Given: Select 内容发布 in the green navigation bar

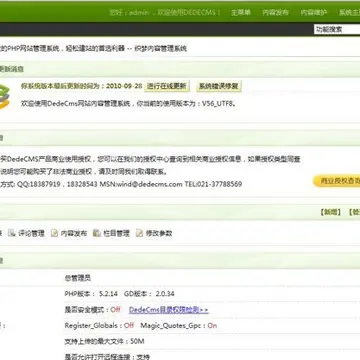Looking at the screenshot, I should pyautogui.click(x=276, y=13).
